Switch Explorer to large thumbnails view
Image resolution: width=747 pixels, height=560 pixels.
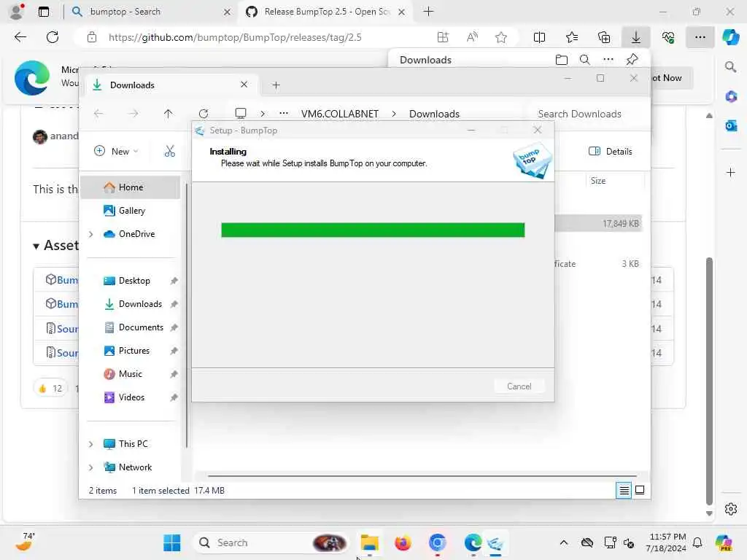point(640,490)
